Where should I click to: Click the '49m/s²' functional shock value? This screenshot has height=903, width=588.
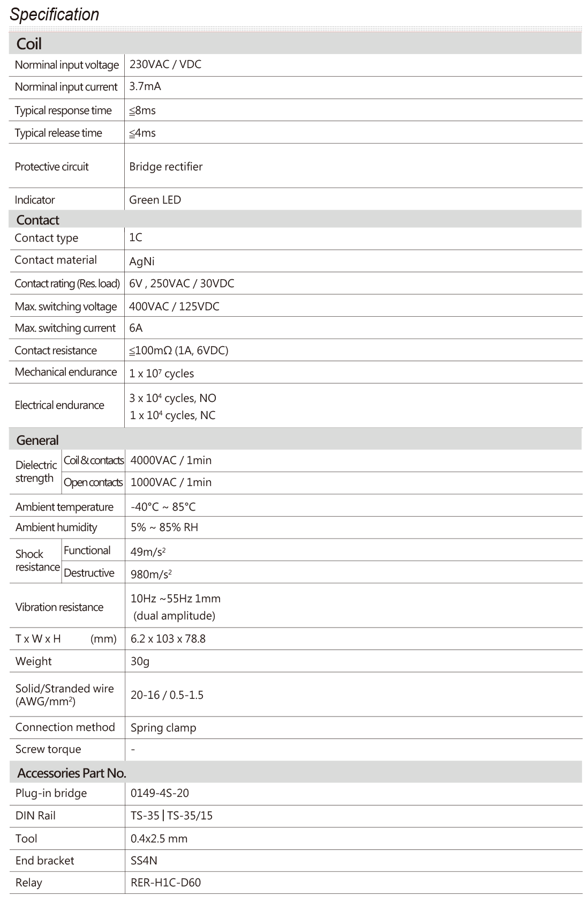tap(148, 551)
